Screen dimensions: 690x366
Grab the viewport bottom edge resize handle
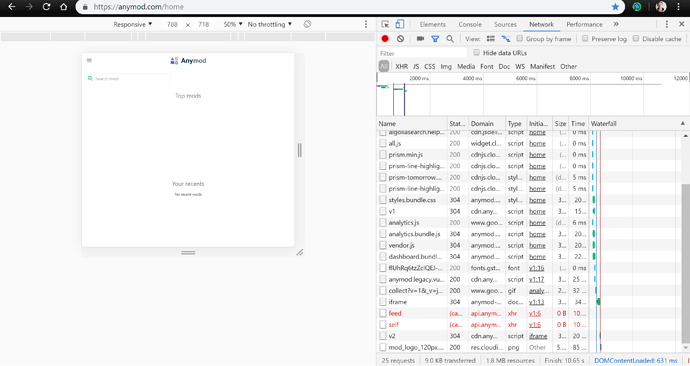[x=188, y=253]
